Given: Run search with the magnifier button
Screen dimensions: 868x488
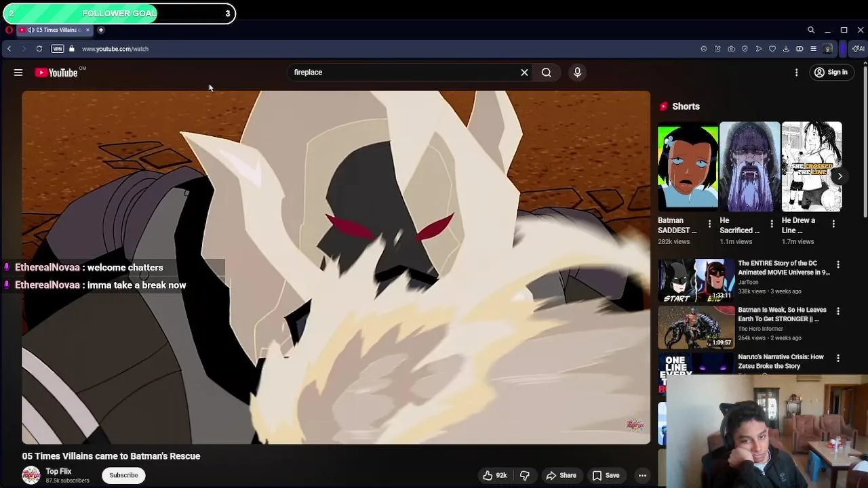Looking at the screenshot, I should coord(547,73).
